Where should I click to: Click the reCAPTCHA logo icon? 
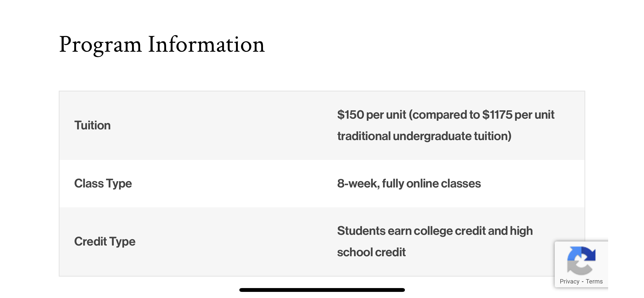click(x=581, y=260)
